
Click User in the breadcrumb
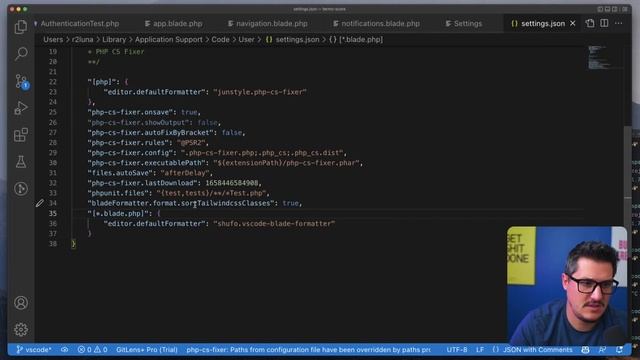click(x=246, y=40)
